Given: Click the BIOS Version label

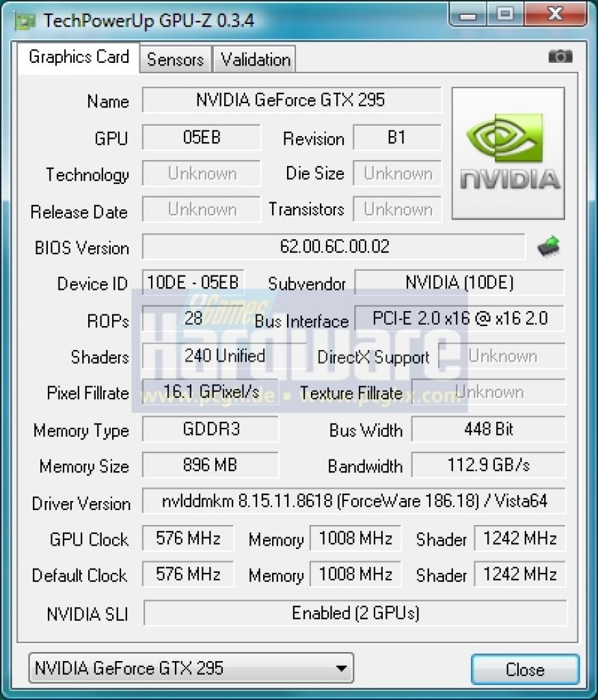Looking at the screenshot, I should (x=81, y=247).
